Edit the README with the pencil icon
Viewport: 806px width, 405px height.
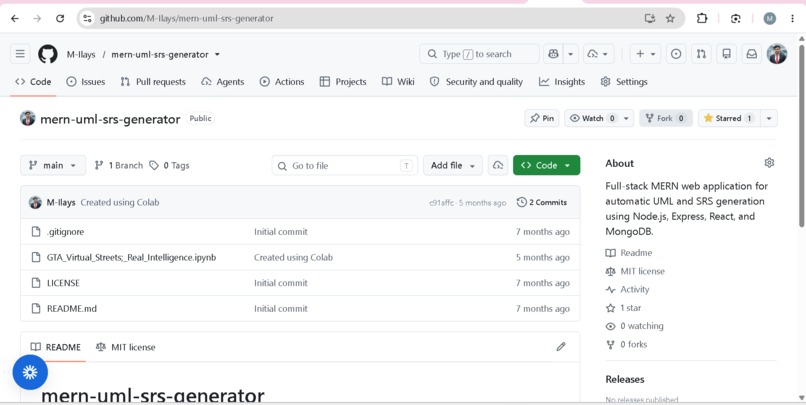(x=561, y=347)
